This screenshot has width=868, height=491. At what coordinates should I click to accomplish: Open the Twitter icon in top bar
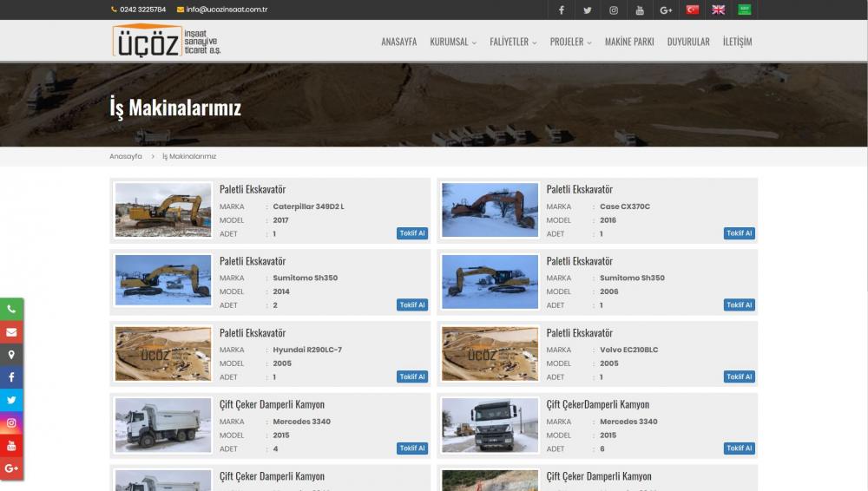click(588, 10)
